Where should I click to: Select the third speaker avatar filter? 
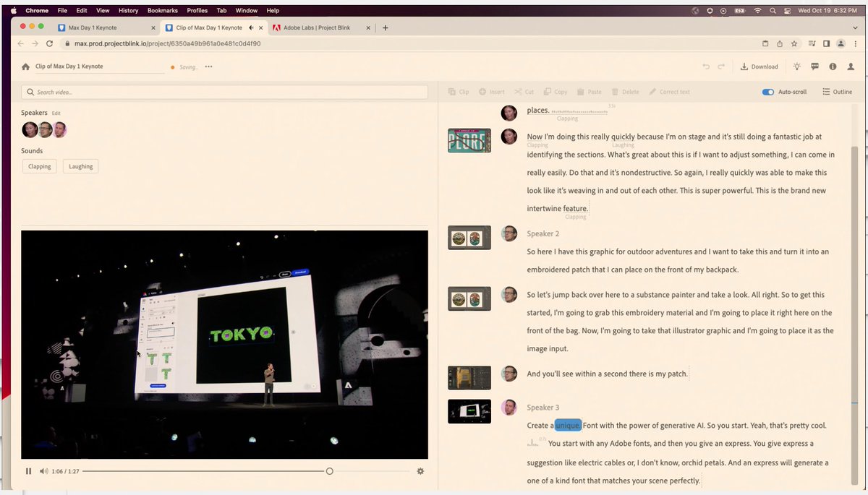pyautogui.click(x=60, y=130)
